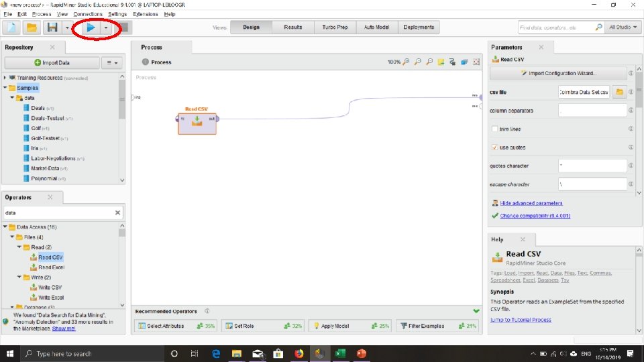
Task: Clear the operators search with X icon
Action: coord(118,213)
